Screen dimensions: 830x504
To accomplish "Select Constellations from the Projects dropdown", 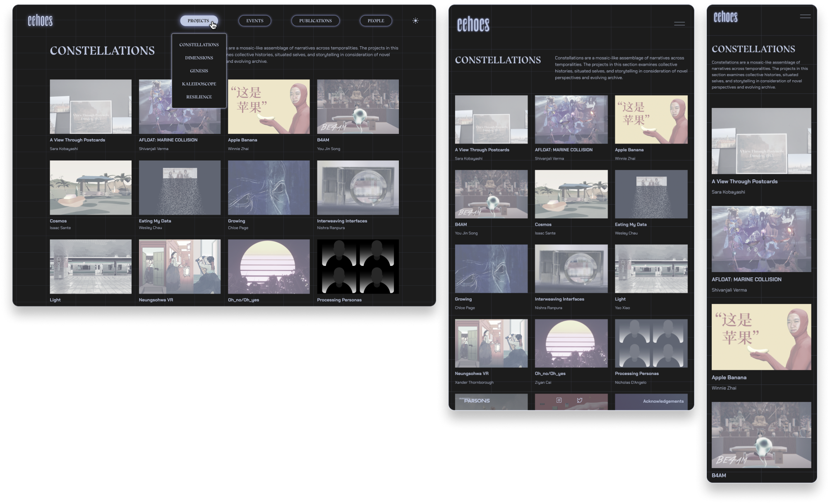I will (x=199, y=45).
